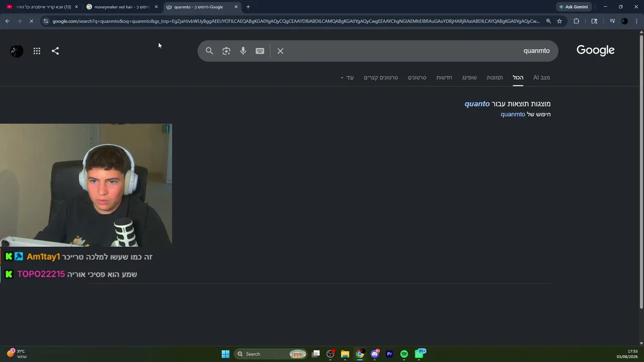Open the Google account avatar on the page

(x=17, y=51)
